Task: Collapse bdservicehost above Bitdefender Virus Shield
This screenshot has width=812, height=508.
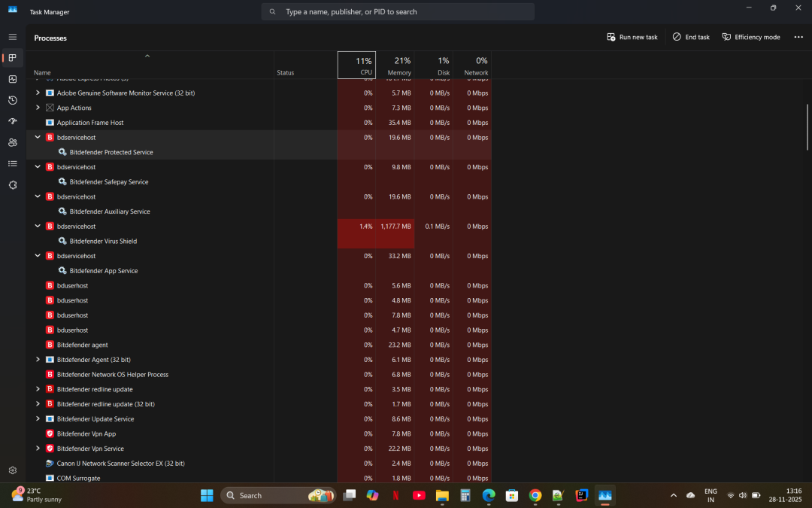Action: (x=38, y=226)
